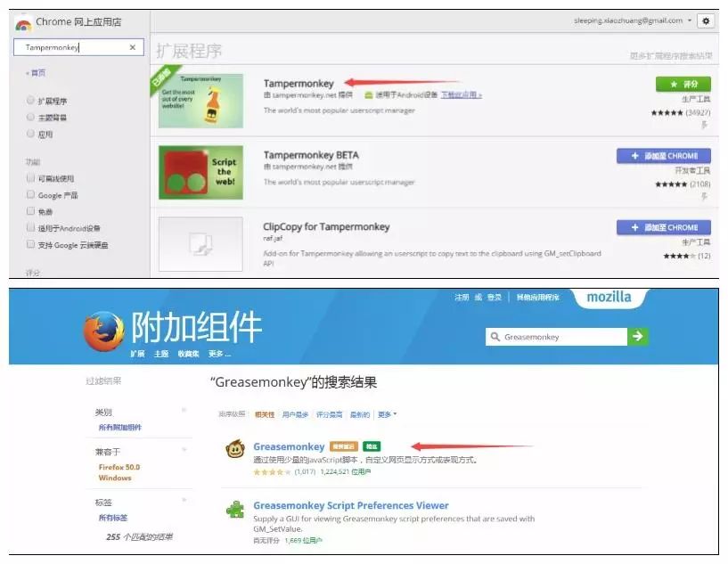This screenshot has height=564, width=728.
Task: Click the Greasemonkey monkey icon
Action: [235, 449]
